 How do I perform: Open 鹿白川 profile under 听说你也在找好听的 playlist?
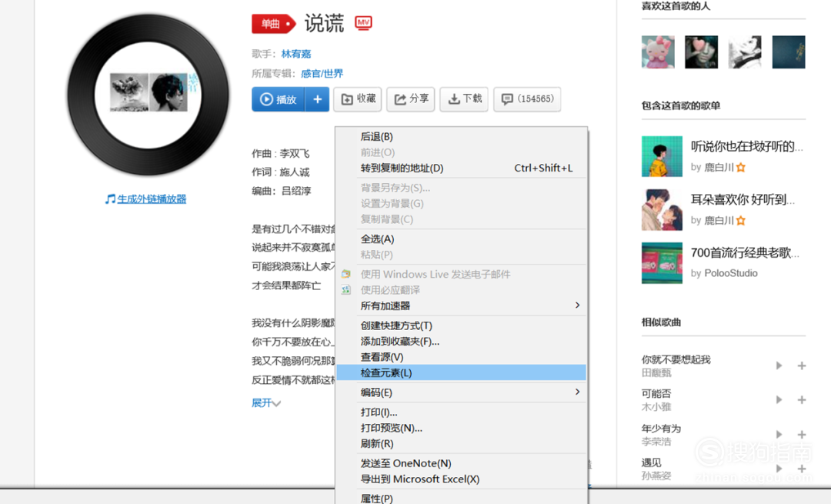719,168
